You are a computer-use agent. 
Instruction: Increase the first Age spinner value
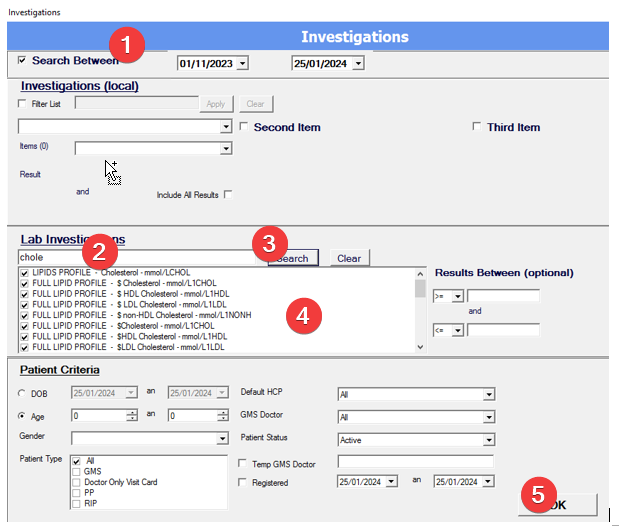point(131,412)
